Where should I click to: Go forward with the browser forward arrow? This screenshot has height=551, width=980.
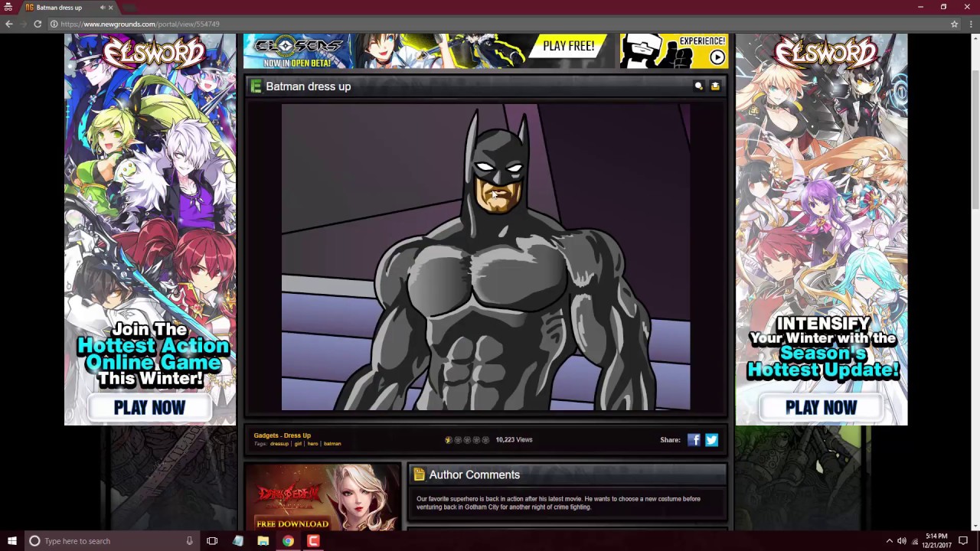pos(23,24)
